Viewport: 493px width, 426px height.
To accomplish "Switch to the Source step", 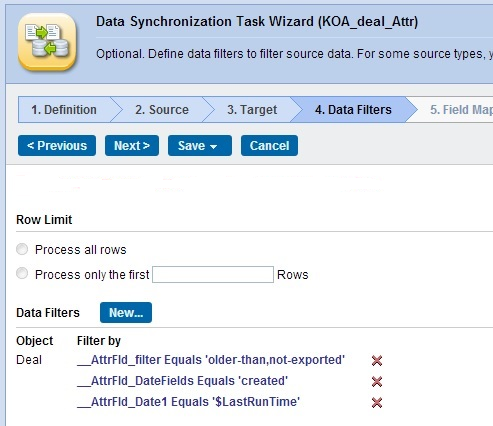I will (162, 110).
